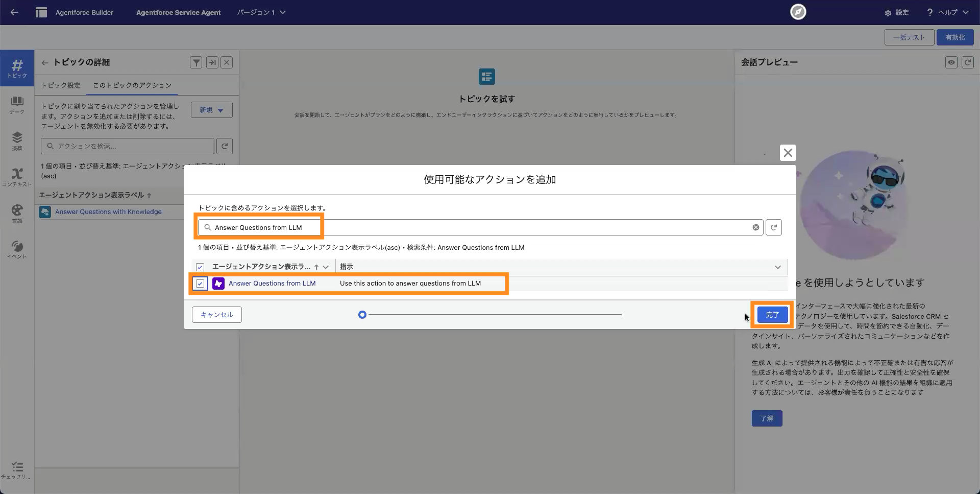
Task: Open the compass navigation icon in header
Action: click(x=798, y=12)
